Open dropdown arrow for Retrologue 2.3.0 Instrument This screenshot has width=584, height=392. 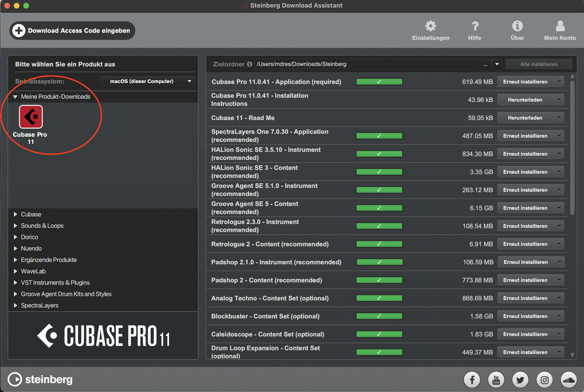click(x=559, y=226)
